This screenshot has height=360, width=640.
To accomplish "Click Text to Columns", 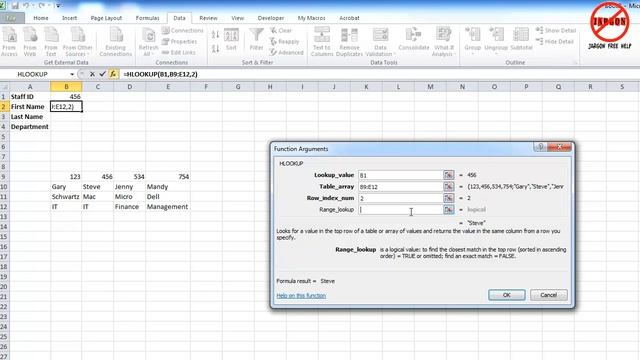I will click(322, 42).
